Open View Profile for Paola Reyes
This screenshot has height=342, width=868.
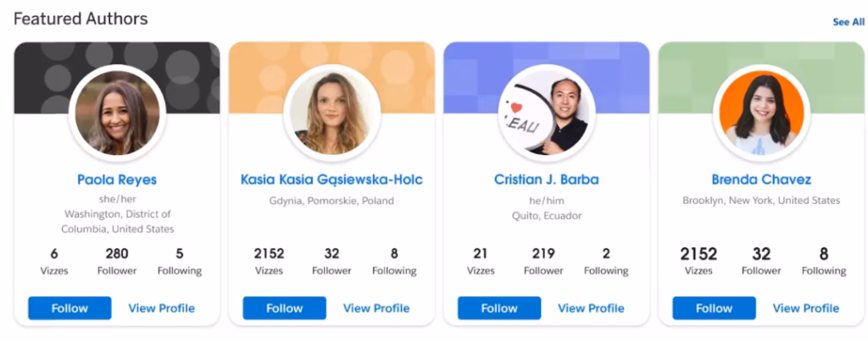click(x=162, y=308)
